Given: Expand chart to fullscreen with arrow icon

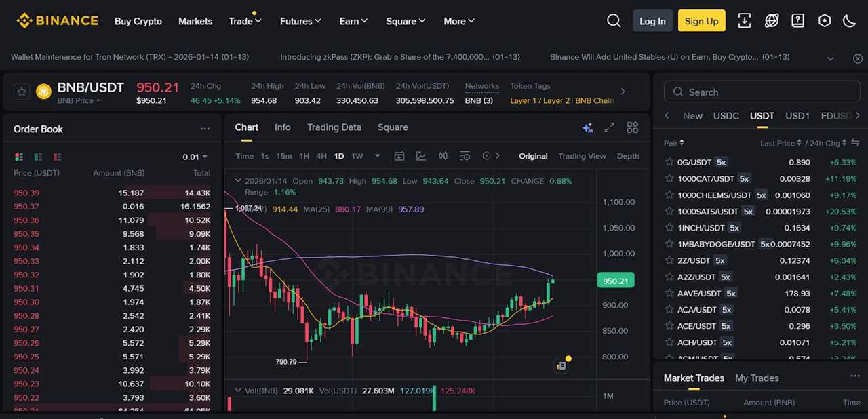Looking at the screenshot, I should [x=609, y=127].
